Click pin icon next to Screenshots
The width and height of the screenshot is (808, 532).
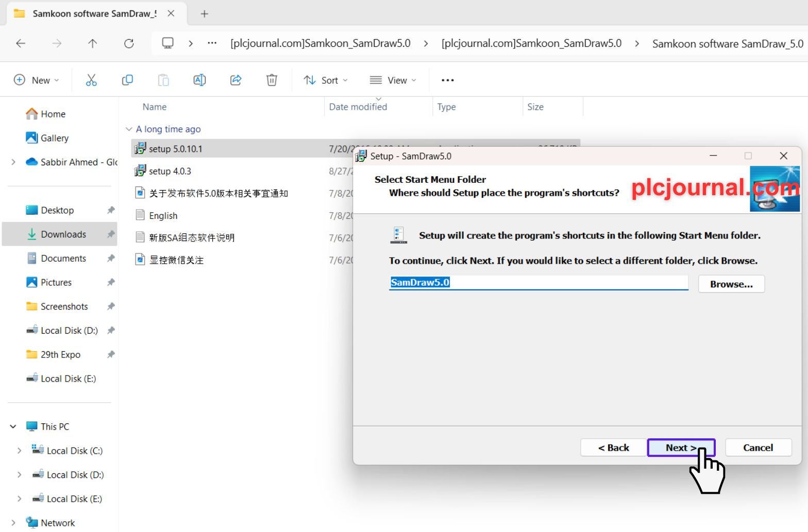pyautogui.click(x=110, y=306)
